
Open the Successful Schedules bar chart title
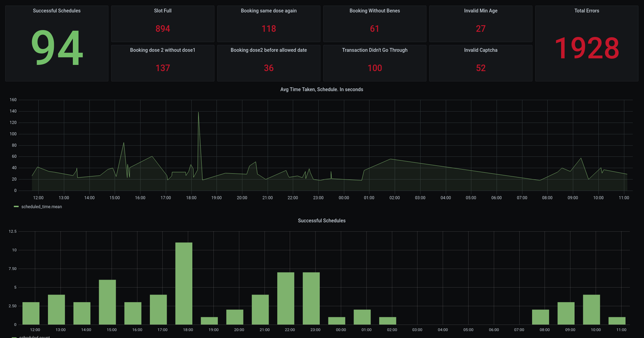321,221
